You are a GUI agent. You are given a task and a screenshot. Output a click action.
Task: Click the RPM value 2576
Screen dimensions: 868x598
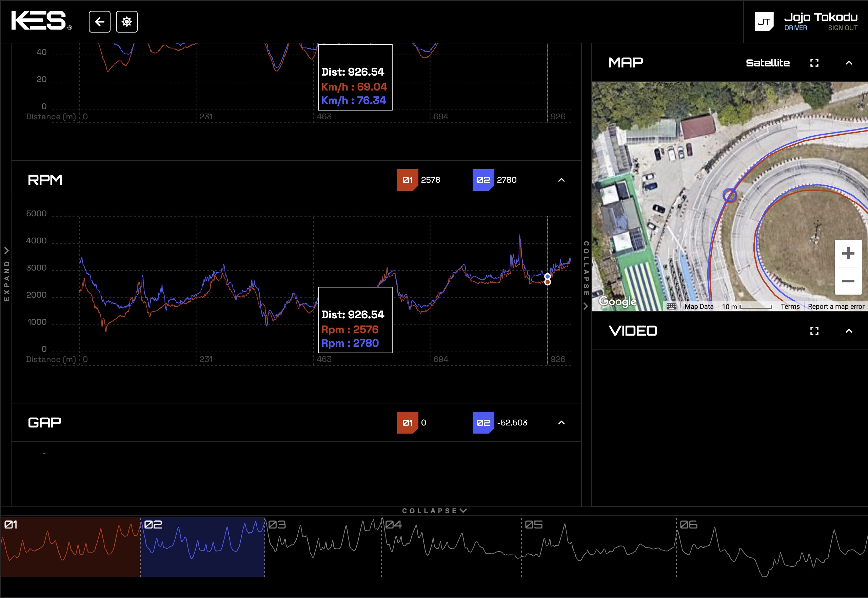430,180
